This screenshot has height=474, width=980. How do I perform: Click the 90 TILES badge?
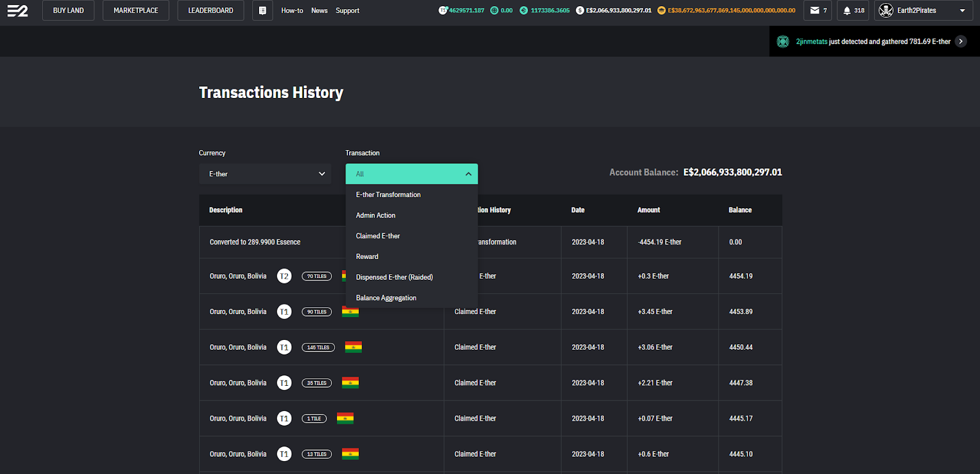click(317, 312)
